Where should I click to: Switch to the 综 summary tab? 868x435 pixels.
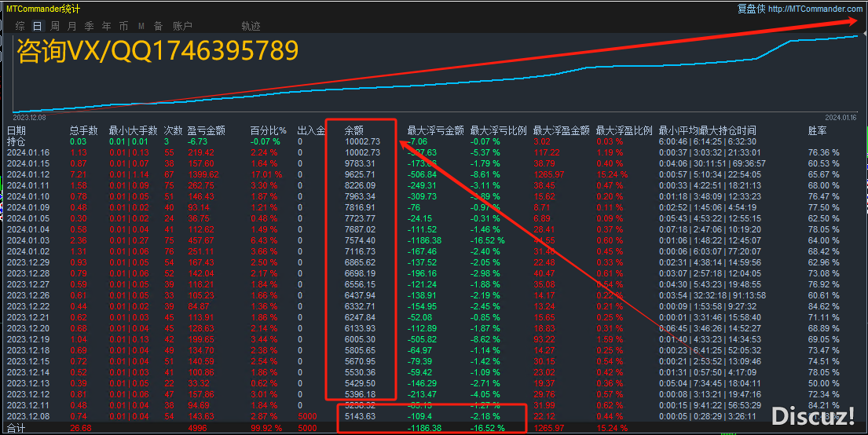[x=20, y=26]
